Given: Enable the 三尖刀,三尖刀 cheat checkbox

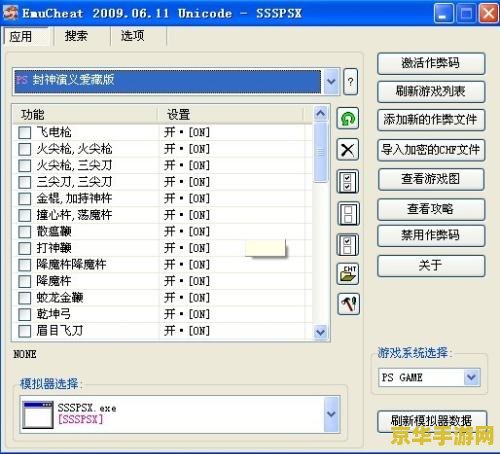Looking at the screenshot, I should point(25,182).
